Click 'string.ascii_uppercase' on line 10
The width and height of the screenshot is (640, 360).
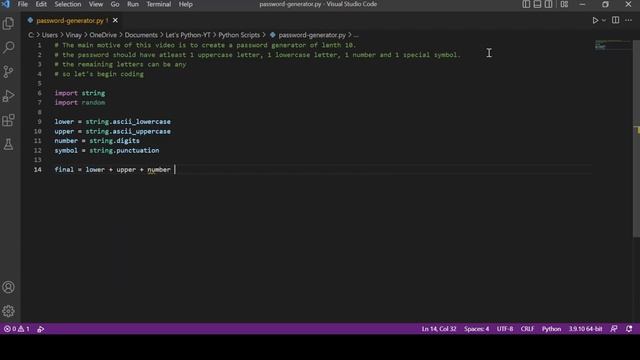128,131
